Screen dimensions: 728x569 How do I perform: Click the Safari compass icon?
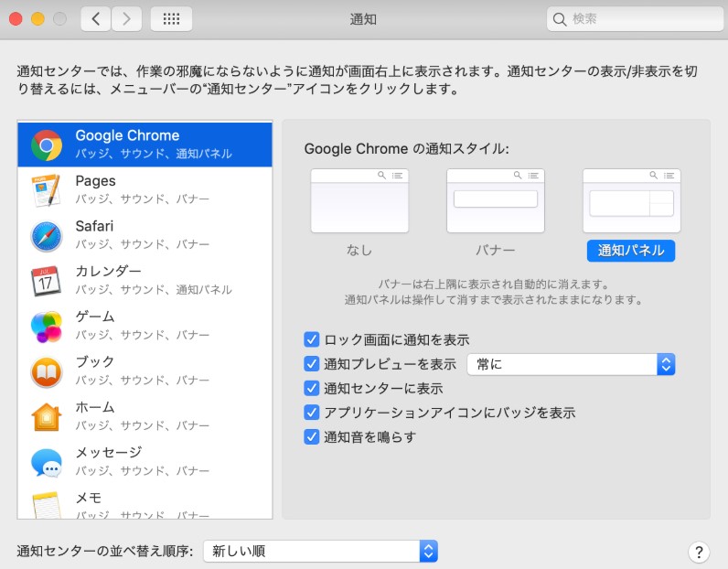[x=47, y=236]
